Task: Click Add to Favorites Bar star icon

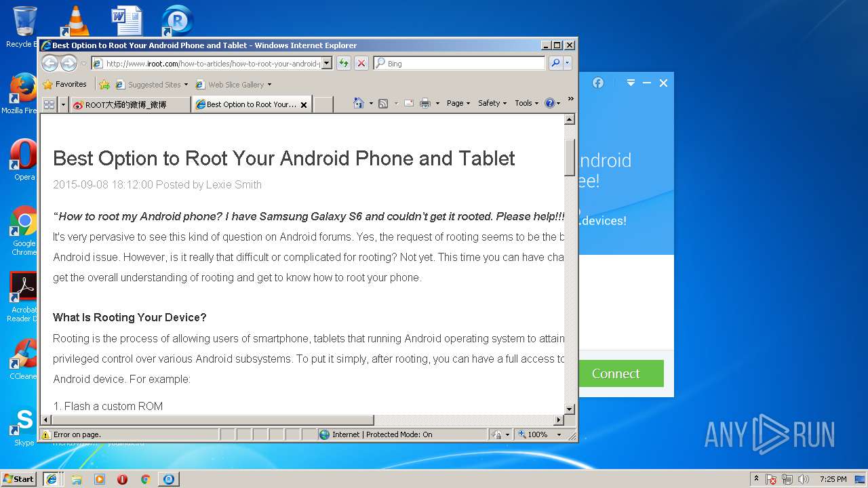Action: [104, 85]
